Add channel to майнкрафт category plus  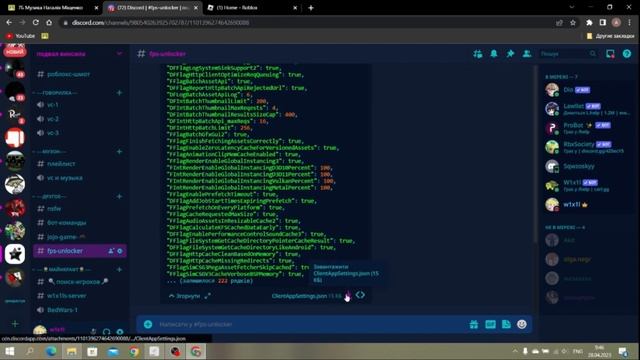pyautogui.click(x=119, y=269)
